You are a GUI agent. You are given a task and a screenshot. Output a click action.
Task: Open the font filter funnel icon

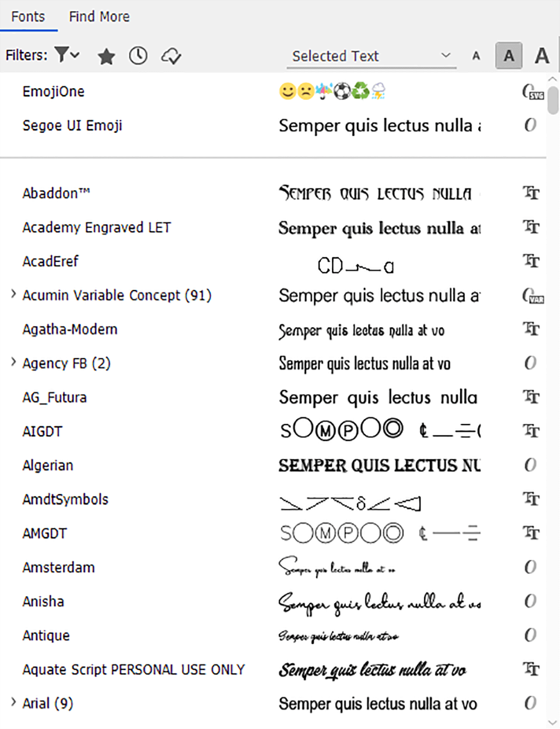click(x=62, y=55)
